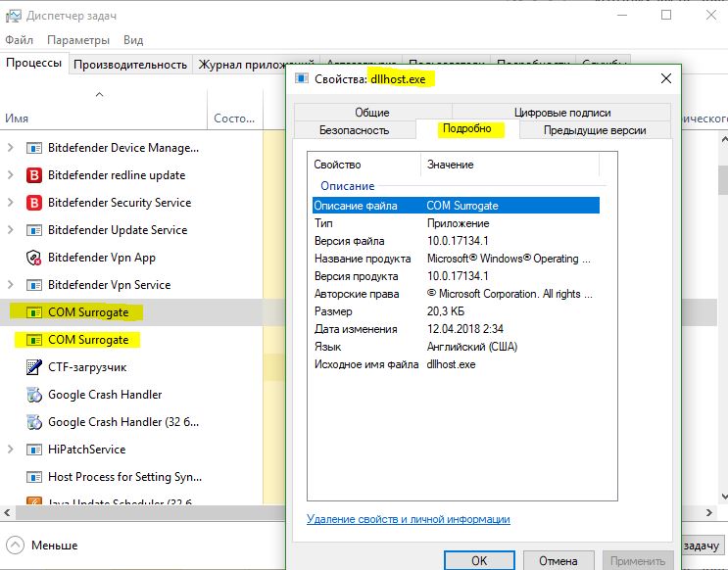Click the HiPatchService process icon
Image resolution: width=728 pixels, height=570 pixels.
coord(34,450)
